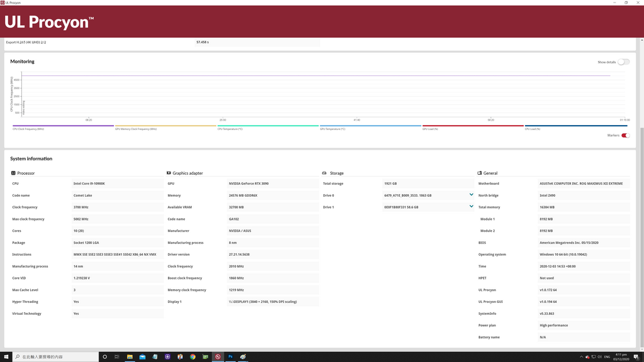The width and height of the screenshot is (644, 362).
Task: Click the Graphics adapter section icon
Action: point(169,173)
